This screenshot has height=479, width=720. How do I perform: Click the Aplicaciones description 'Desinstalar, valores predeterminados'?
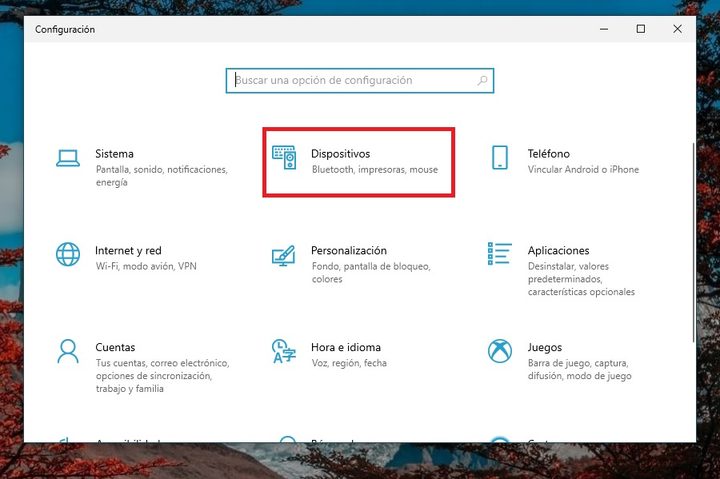tap(568, 273)
